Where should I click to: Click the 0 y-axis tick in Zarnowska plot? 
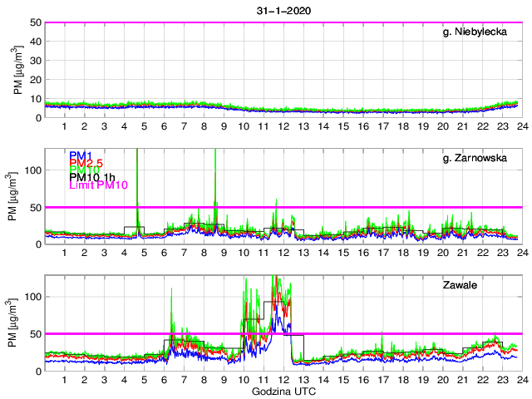[x=37, y=244]
